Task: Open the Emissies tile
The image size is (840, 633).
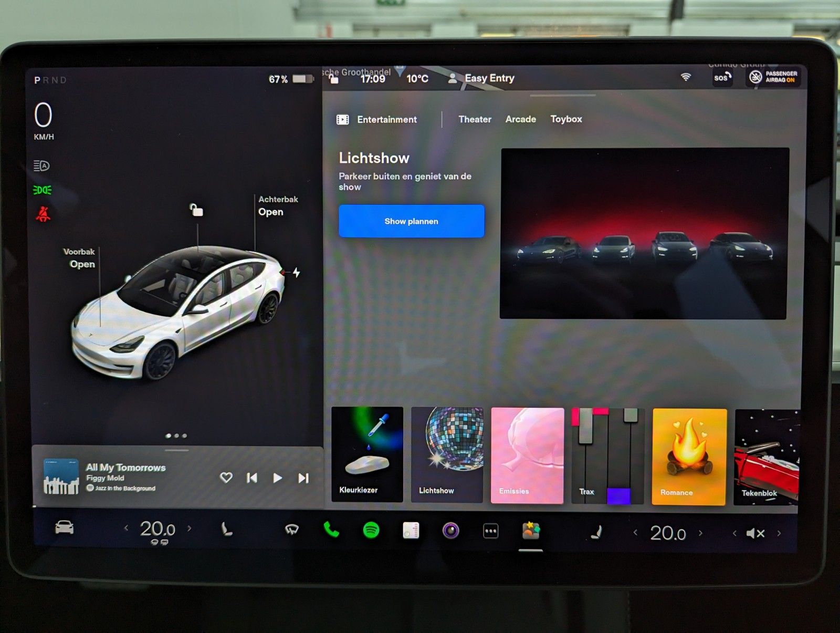Action: 527,455
